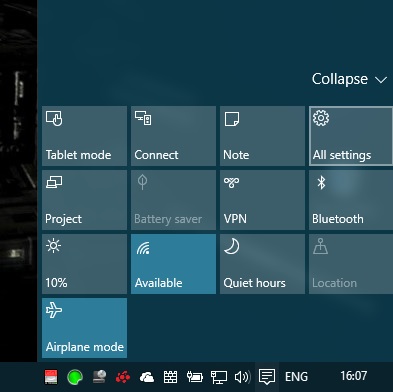Click the red calendar tray icon

tap(51, 377)
